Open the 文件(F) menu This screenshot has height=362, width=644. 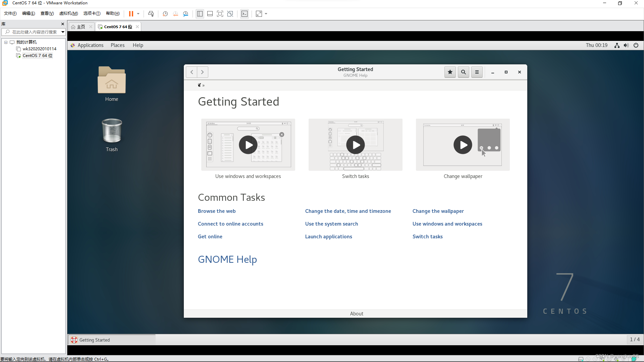10,13
